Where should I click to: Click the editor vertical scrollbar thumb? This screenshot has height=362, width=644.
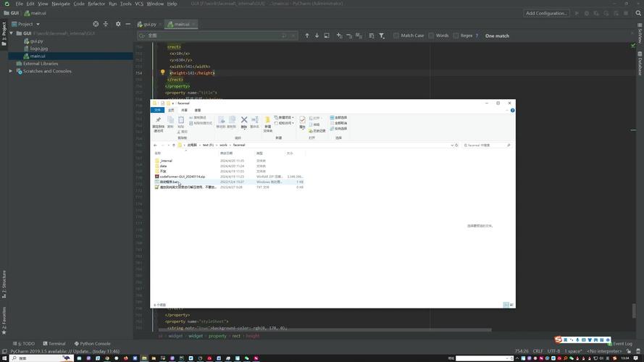pyautogui.click(x=634, y=311)
